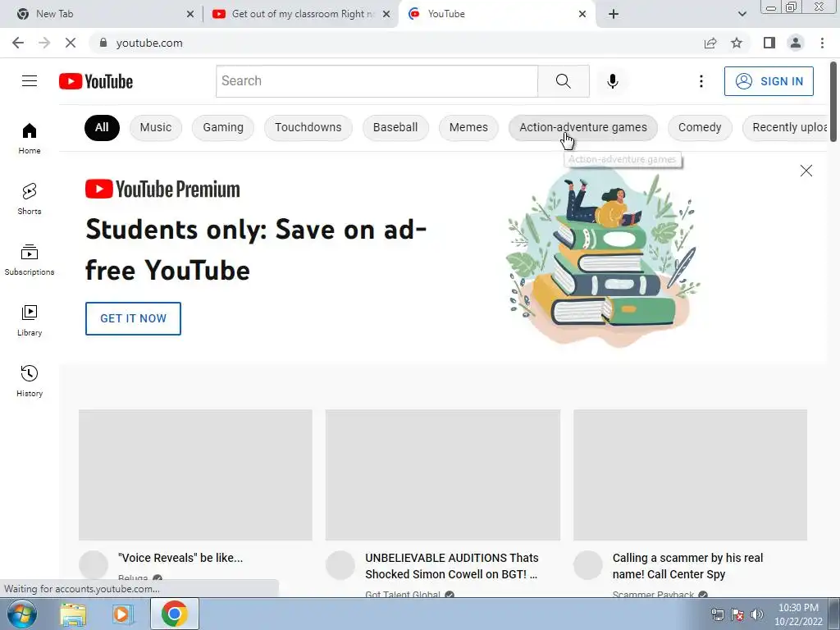This screenshot has width=840, height=630.
Task: Choose the Baseball chip
Action: click(395, 127)
